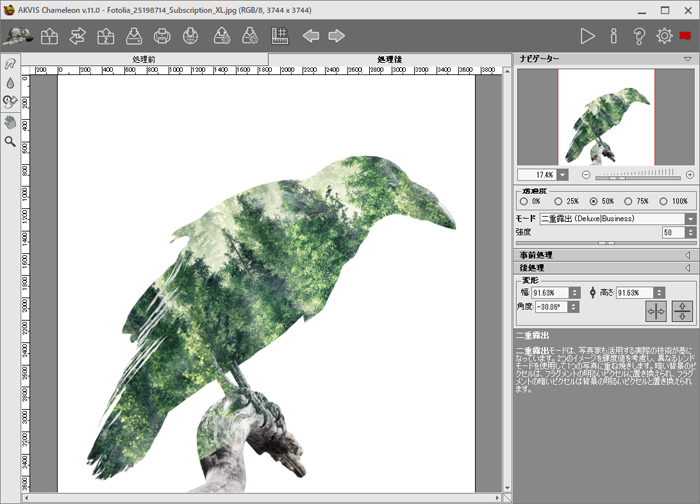Click the publish/share image icon

191,36
